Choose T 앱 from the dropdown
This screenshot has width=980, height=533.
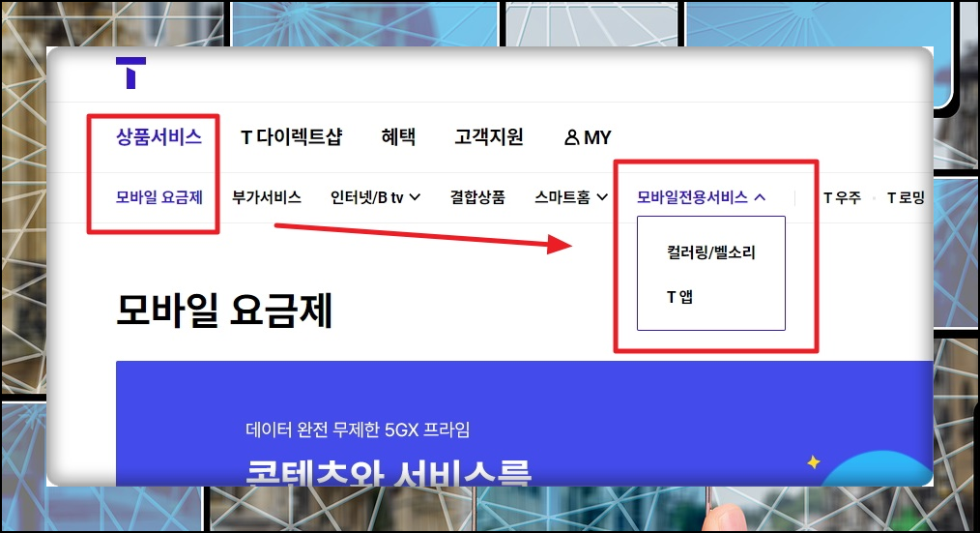679,297
